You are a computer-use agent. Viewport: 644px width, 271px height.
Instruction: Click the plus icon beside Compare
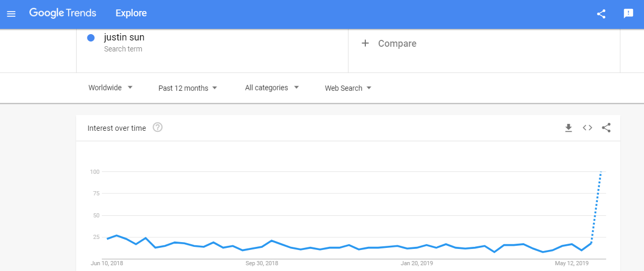pyautogui.click(x=365, y=43)
